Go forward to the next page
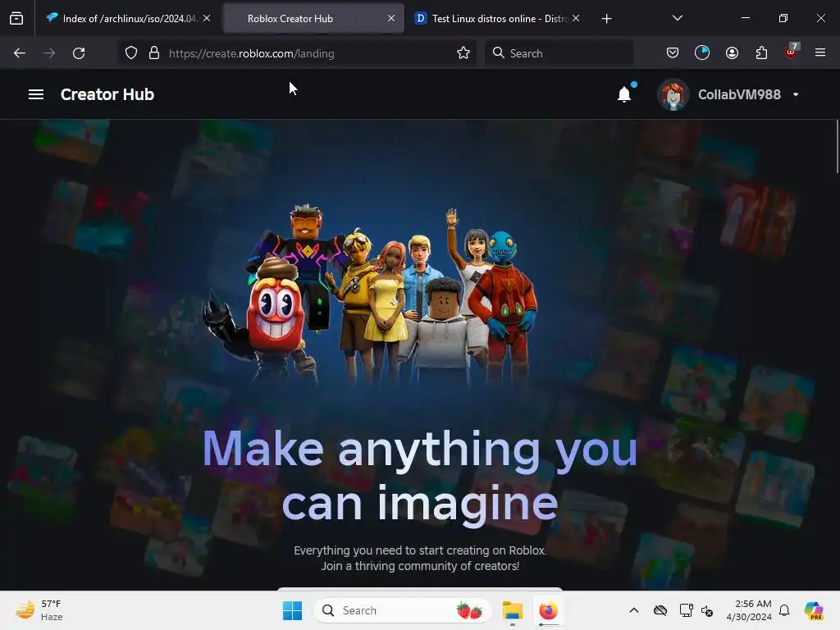This screenshot has width=840, height=630. [49, 53]
